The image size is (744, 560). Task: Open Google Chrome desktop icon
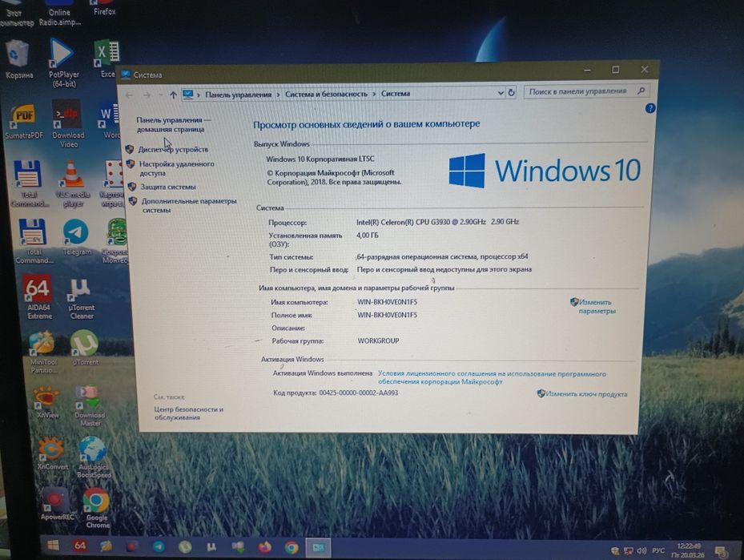pyautogui.click(x=96, y=508)
